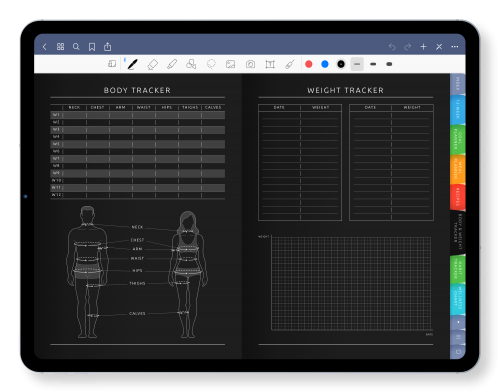
Task: Add a new page with plus icon
Action: pos(423,47)
